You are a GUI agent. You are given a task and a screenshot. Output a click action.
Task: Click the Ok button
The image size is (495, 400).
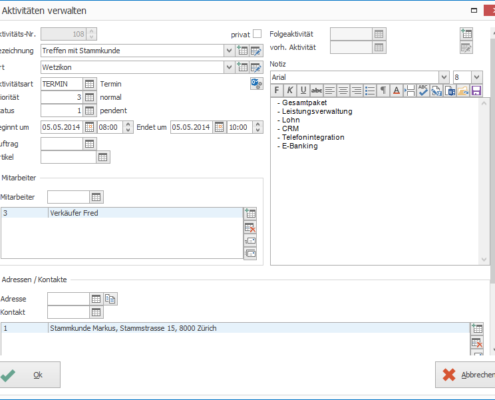pos(30,375)
